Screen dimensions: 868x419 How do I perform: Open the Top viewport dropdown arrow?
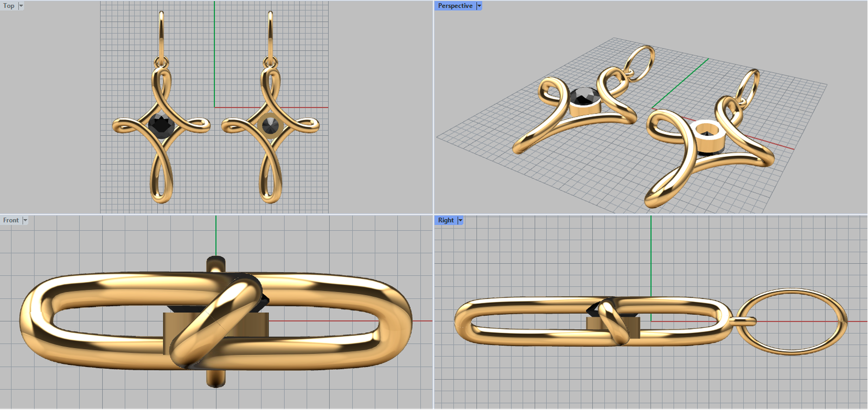pyautogui.click(x=21, y=6)
